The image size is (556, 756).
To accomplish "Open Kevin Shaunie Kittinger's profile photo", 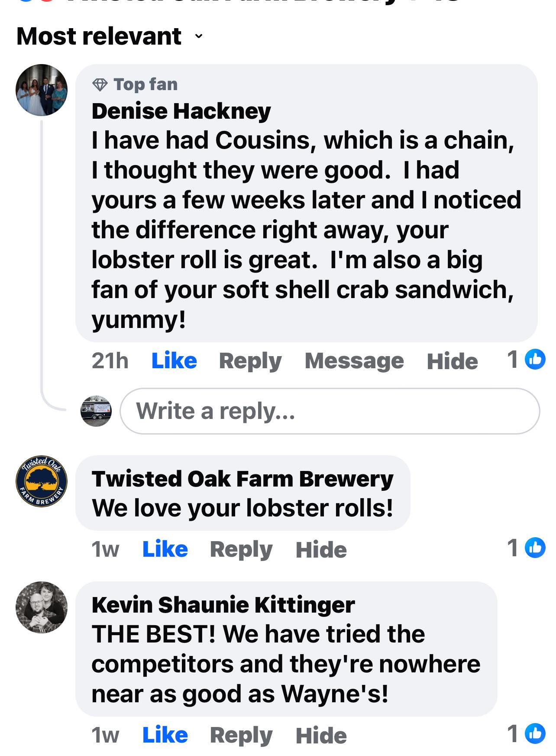I will [x=42, y=607].
